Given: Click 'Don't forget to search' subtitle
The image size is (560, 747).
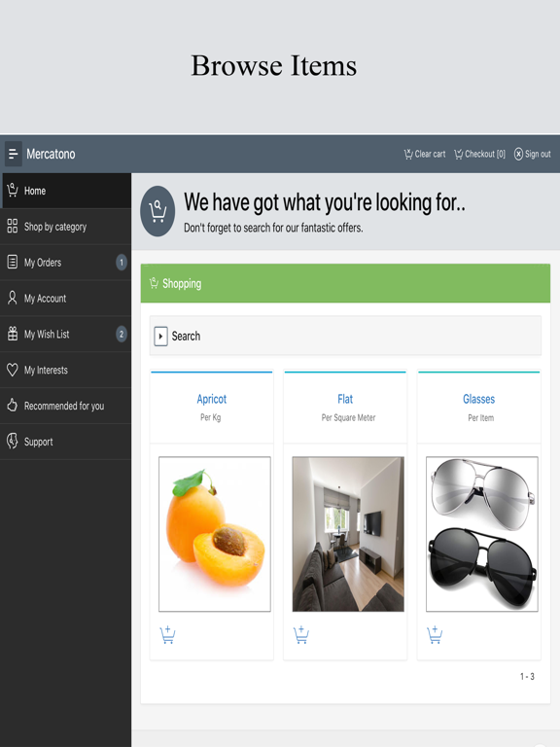Looking at the screenshot, I should pos(273,228).
